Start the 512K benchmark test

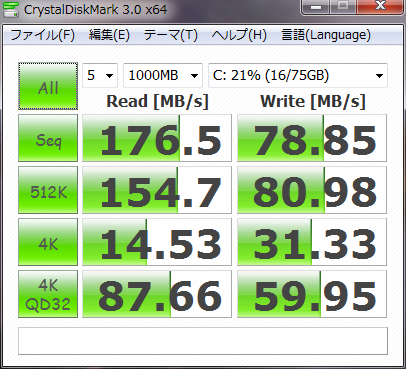click(x=48, y=190)
